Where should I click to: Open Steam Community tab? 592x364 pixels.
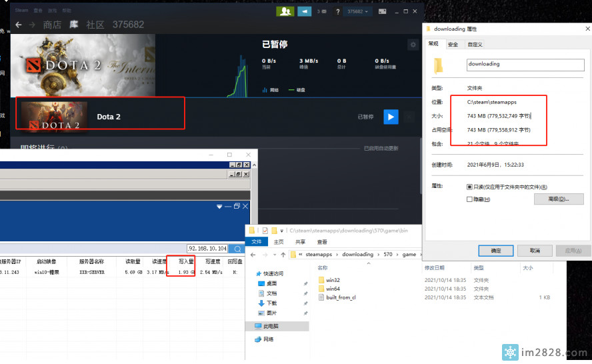point(95,25)
